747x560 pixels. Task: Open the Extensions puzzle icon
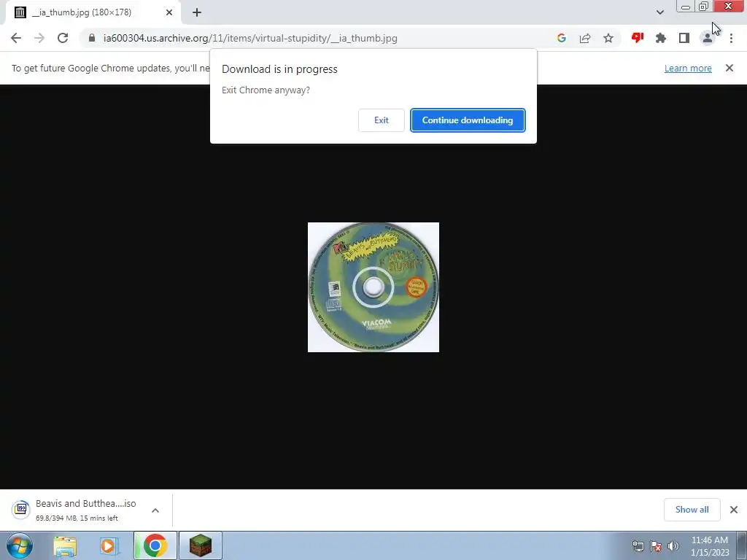661,38
